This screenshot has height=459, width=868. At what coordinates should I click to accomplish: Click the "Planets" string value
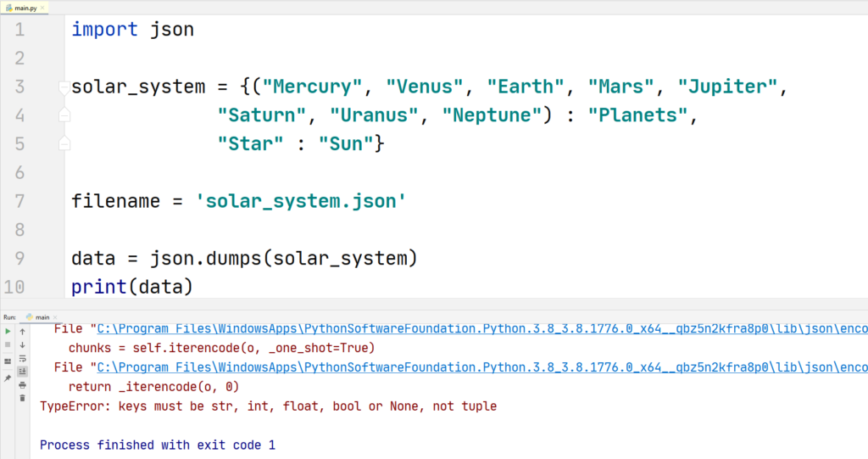(x=637, y=115)
